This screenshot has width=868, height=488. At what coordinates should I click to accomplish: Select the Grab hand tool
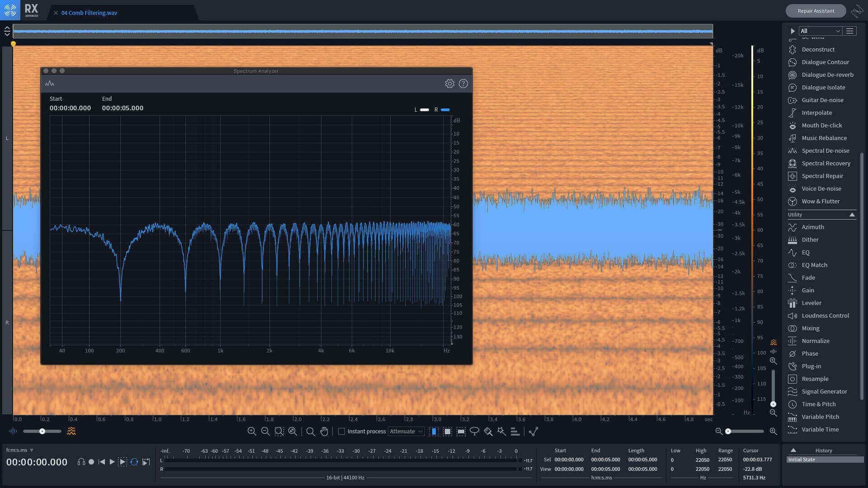tap(324, 431)
